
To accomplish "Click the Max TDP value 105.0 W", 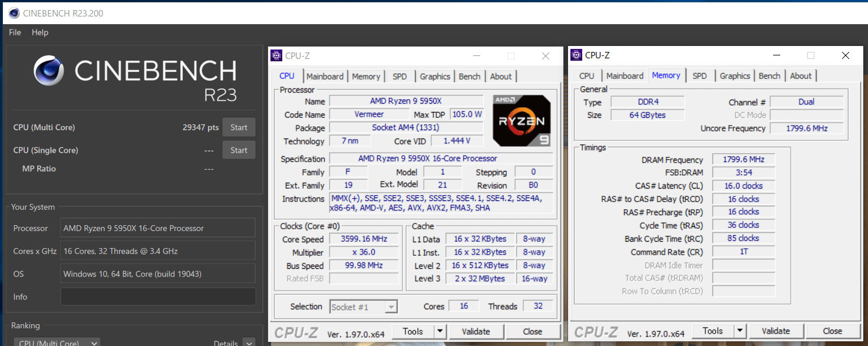I will [x=467, y=114].
